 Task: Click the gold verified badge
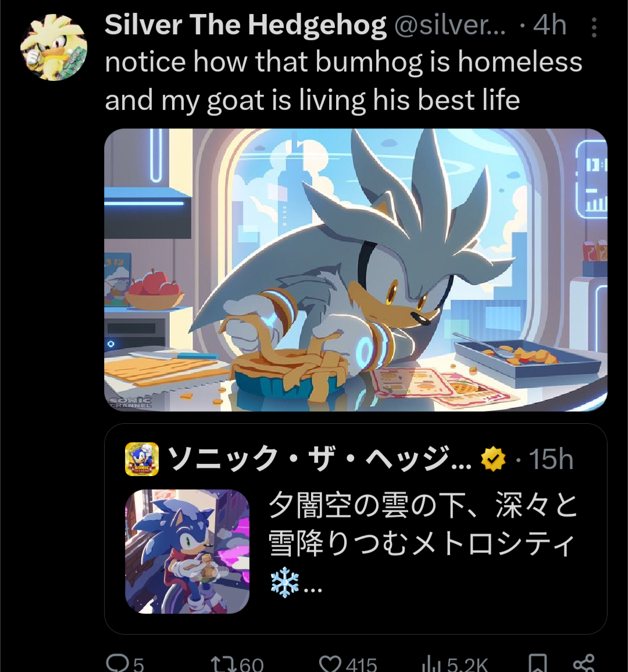[x=494, y=459]
